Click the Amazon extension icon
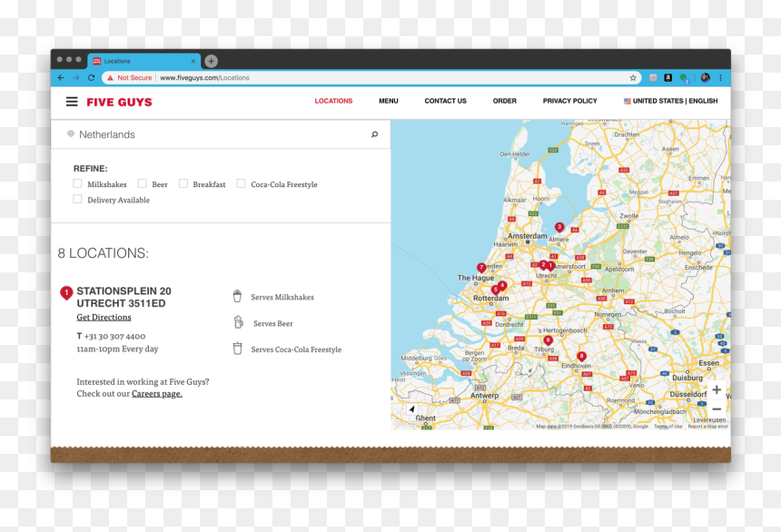Screen dimensions: 781x532 pyautogui.click(x=667, y=78)
